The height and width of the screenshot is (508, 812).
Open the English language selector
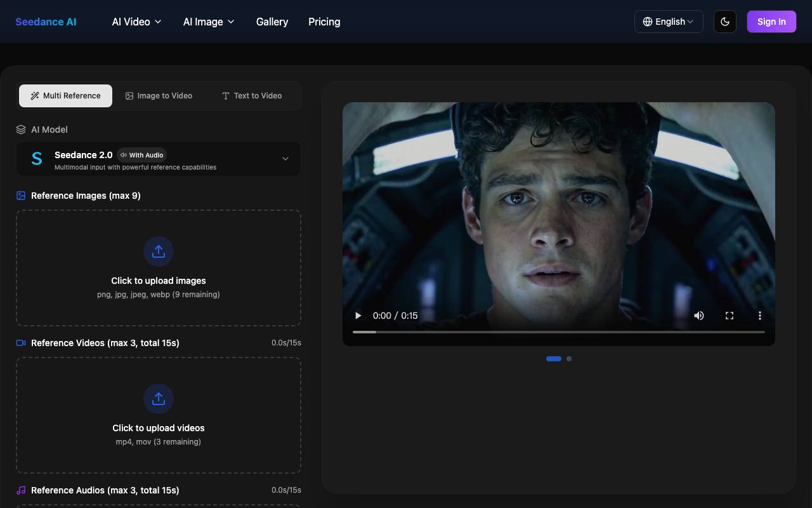pyautogui.click(x=669, y=22)
